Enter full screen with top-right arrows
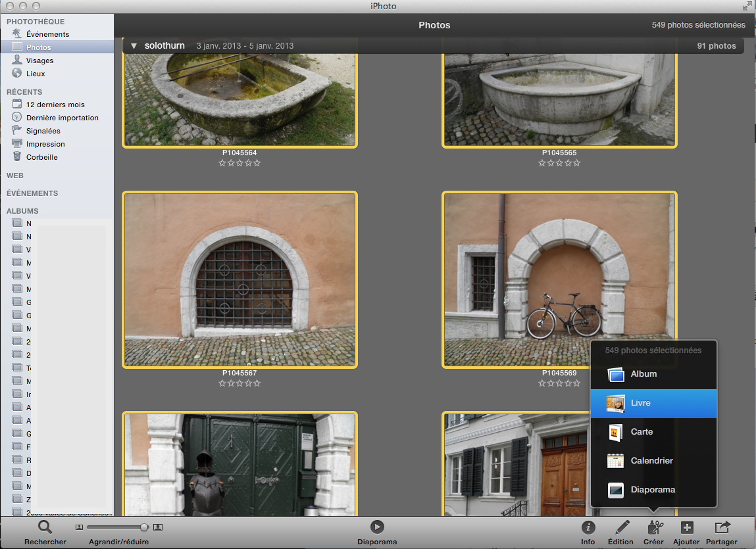The image size is (756, 549). pos(747,6)
